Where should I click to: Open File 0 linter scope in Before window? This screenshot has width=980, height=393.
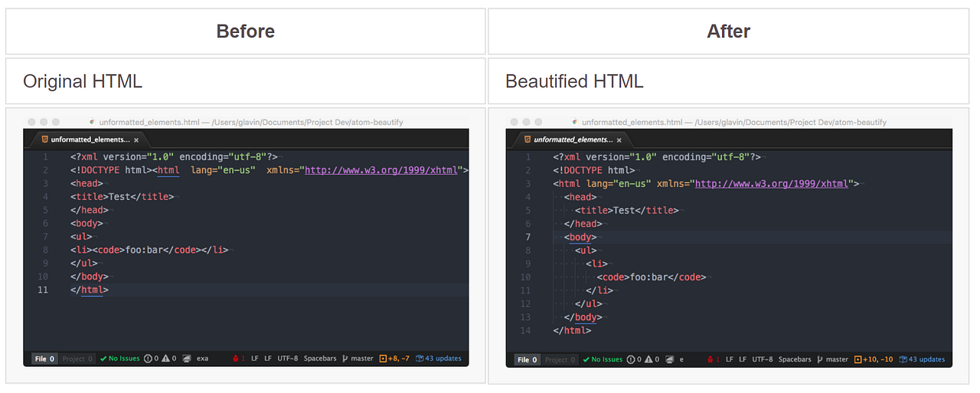tap(44, 359)
